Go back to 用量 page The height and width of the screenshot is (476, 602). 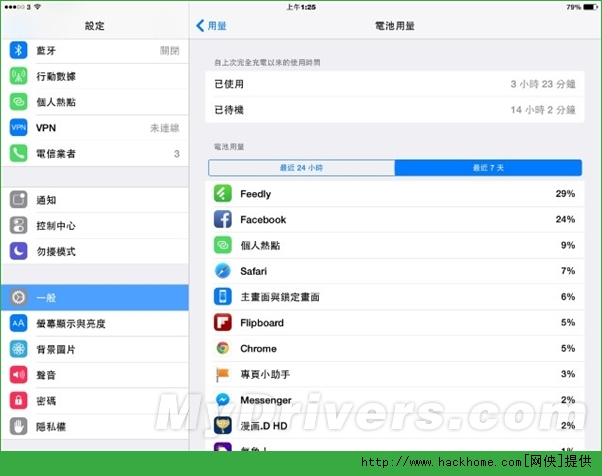211,26
